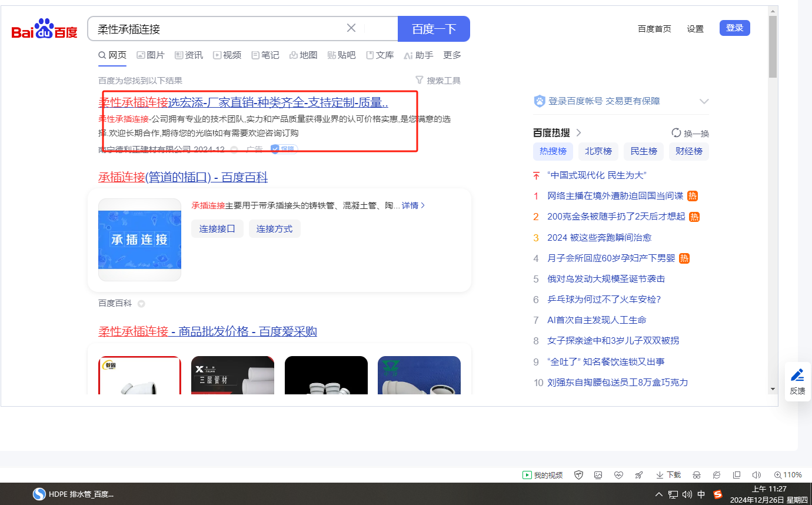Click the 换一换 refresh icon in hot search
The width and height of the screenshot is (812, 505).
pyautogui.click(x=676, y=133)
